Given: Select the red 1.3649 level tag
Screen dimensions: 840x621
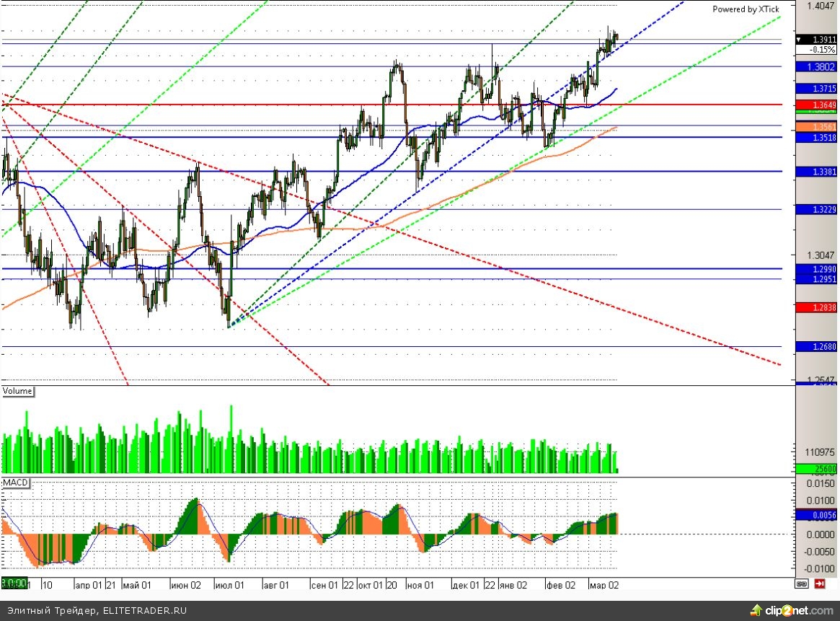Looking at the screenshot, I should [816, 105].
